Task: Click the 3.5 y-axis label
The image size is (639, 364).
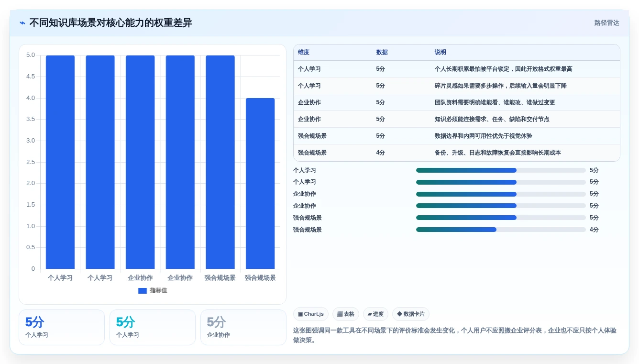Action: (31, 119)
